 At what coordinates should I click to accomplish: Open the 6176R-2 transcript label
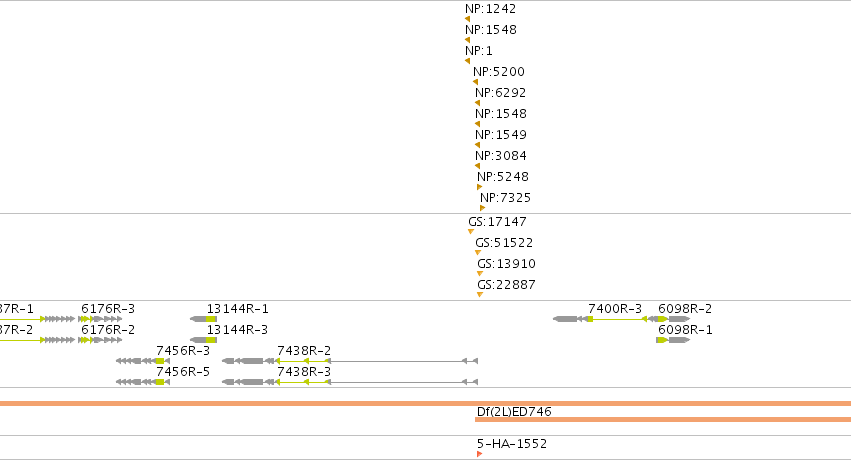point(108,330)
